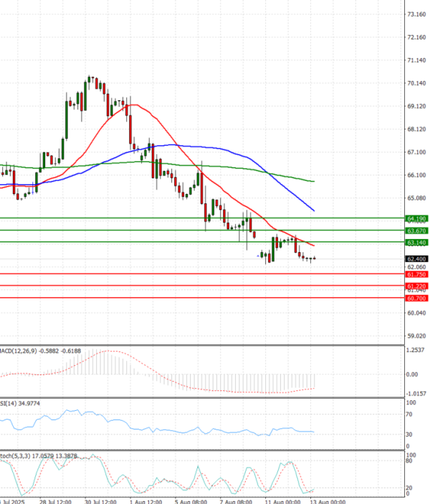430x504 pixels.
Task: Click the 13 Aug 00:00 time label
Action: coord(328,501)
